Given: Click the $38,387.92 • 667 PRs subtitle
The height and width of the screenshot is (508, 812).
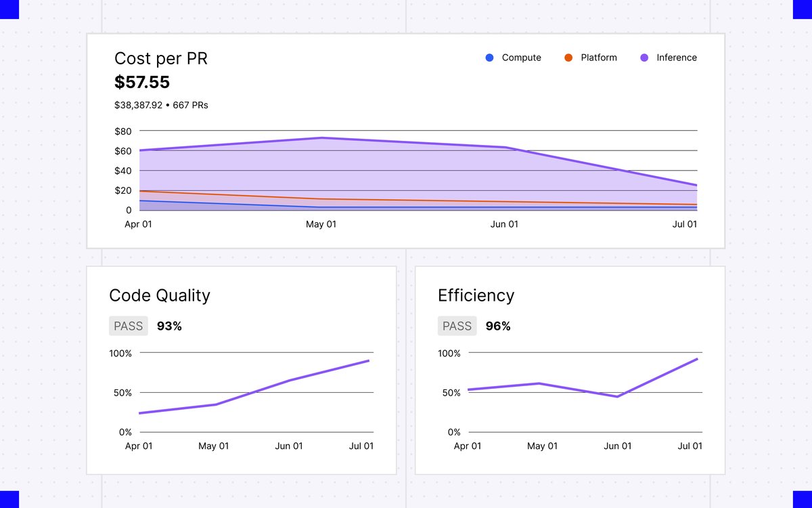Looking at the screenshot, I should [161, 105].
